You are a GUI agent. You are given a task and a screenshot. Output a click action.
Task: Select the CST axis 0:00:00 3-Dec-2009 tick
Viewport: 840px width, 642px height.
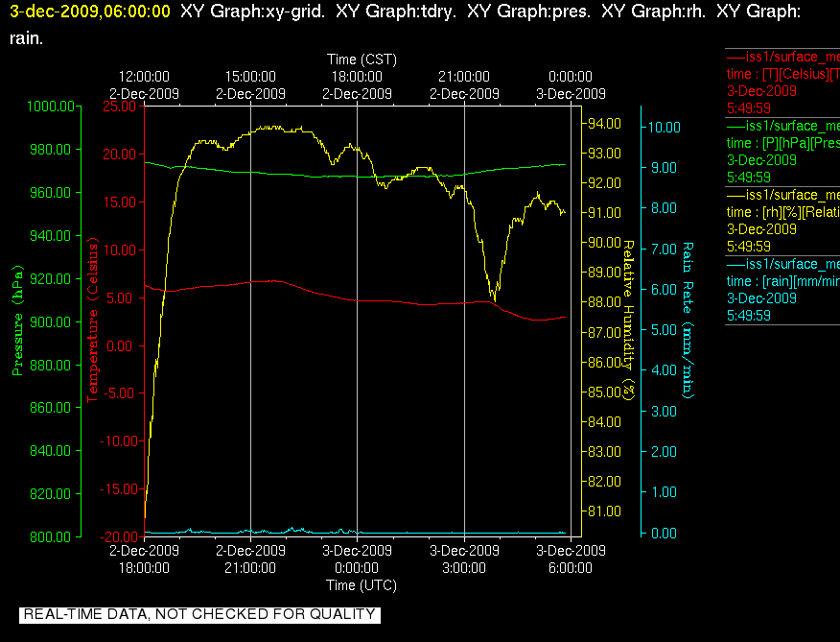click(571, 85)
